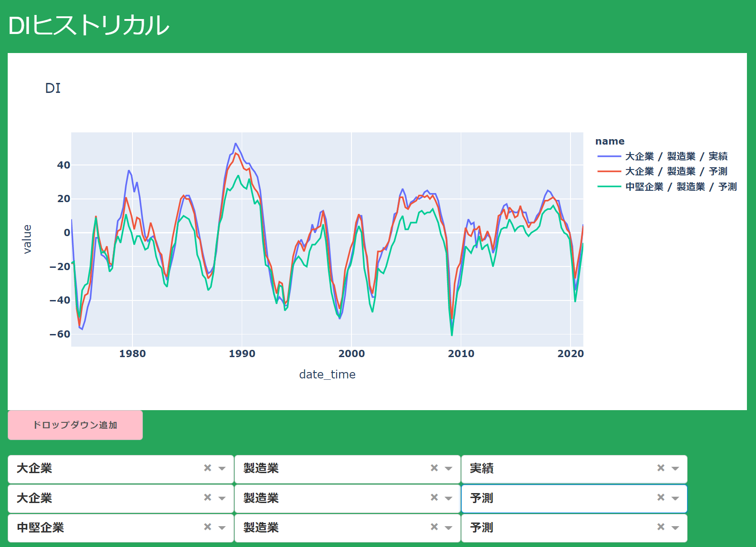Screen dimensions: 756x547
Task: Click the 2020 x-axis tick label
Action: tap(571, 354)
